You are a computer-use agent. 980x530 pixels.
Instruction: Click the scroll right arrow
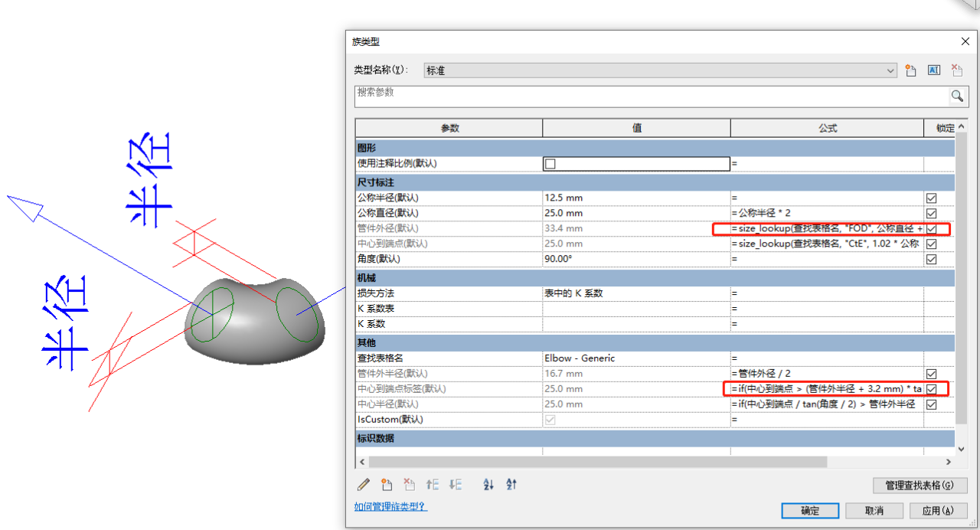[x=949, y=462]
